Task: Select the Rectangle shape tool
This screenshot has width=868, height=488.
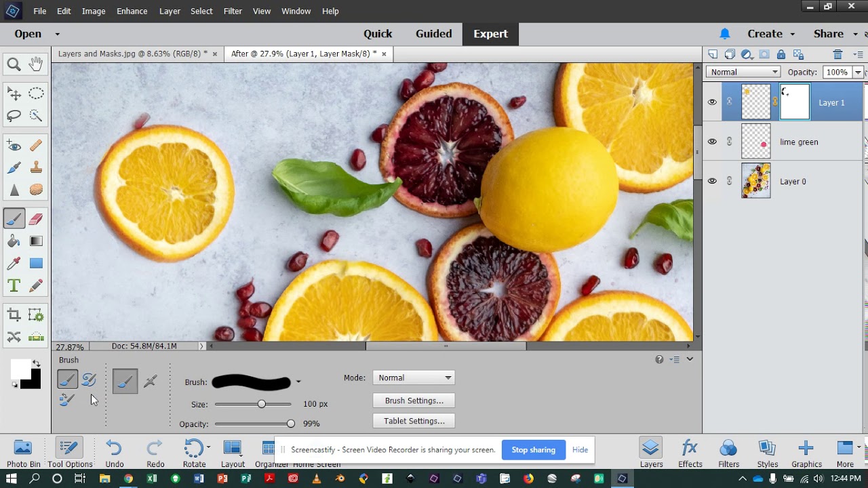Action: click(36, 264)
